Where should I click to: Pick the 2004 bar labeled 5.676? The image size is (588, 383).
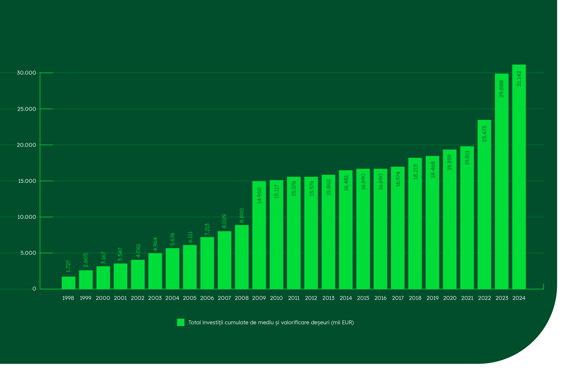[x=172, y=268]
